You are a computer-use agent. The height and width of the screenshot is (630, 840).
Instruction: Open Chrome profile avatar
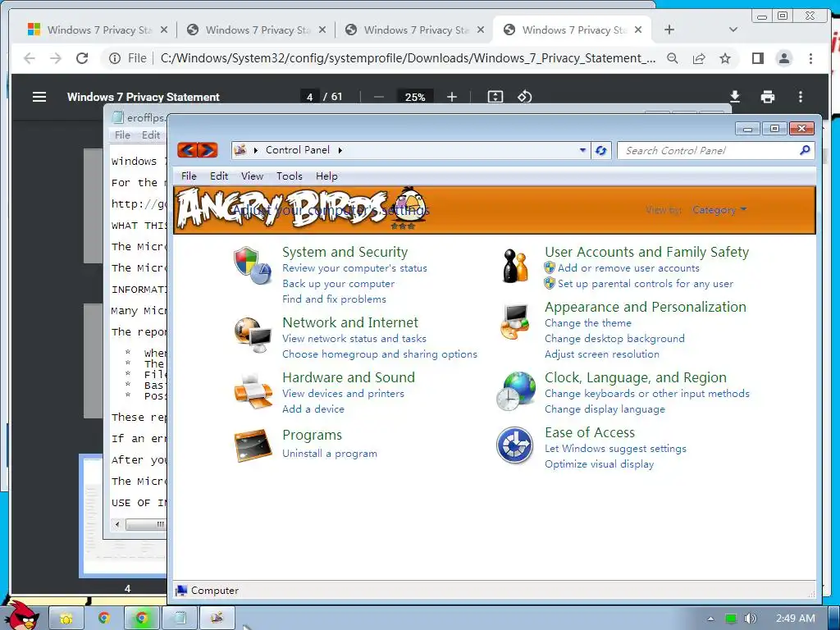(x=784, y=58)
